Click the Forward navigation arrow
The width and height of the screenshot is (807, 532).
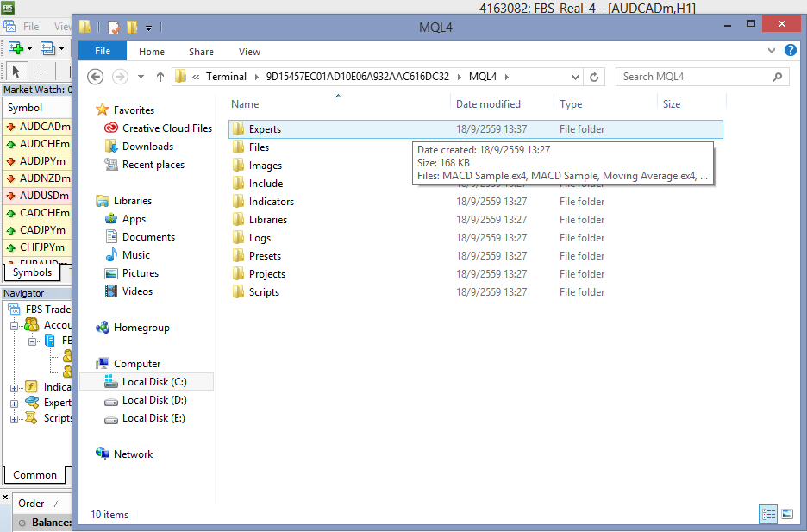tap(120, 77)
